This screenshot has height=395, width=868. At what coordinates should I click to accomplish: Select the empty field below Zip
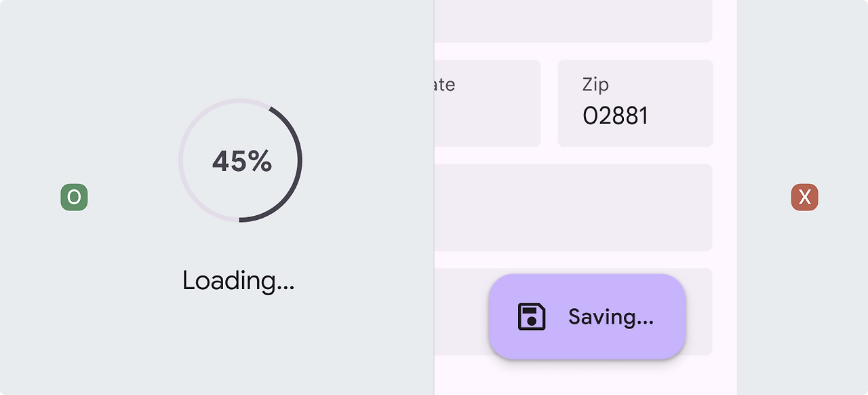(573, 208)
